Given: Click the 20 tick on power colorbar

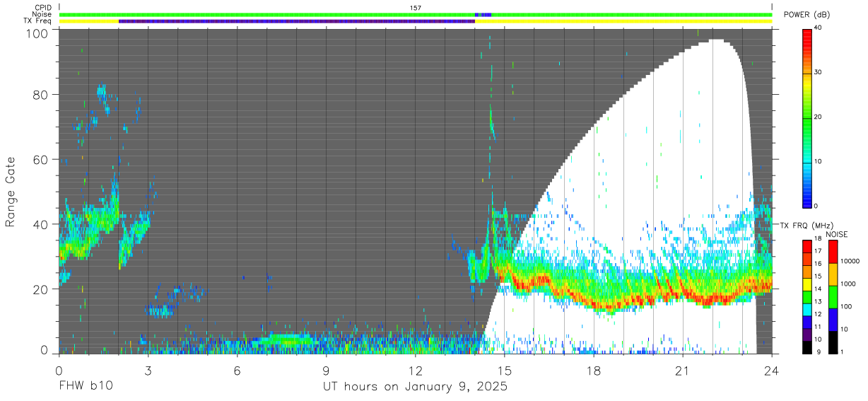Looking at the screenshot, I should click(817, 117).
